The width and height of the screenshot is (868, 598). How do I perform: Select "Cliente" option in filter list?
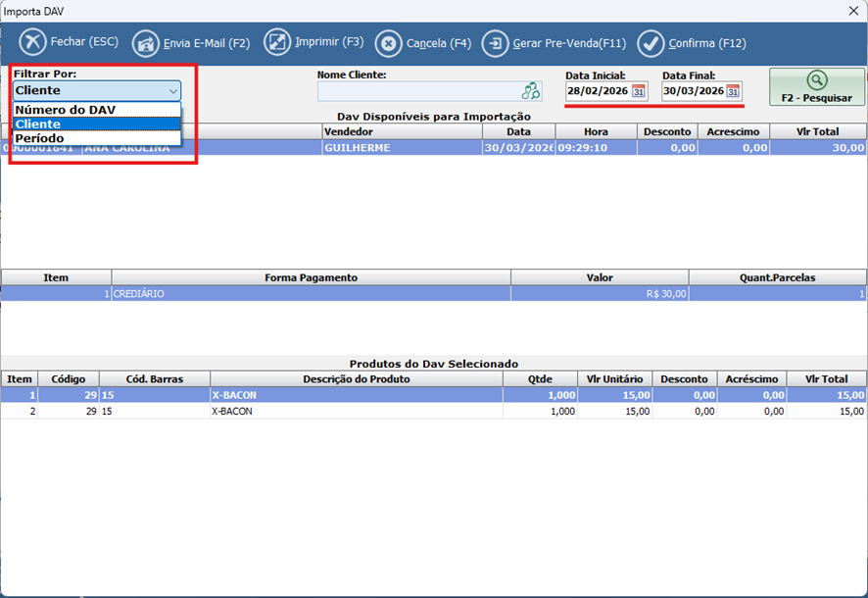tap(38, 125)
